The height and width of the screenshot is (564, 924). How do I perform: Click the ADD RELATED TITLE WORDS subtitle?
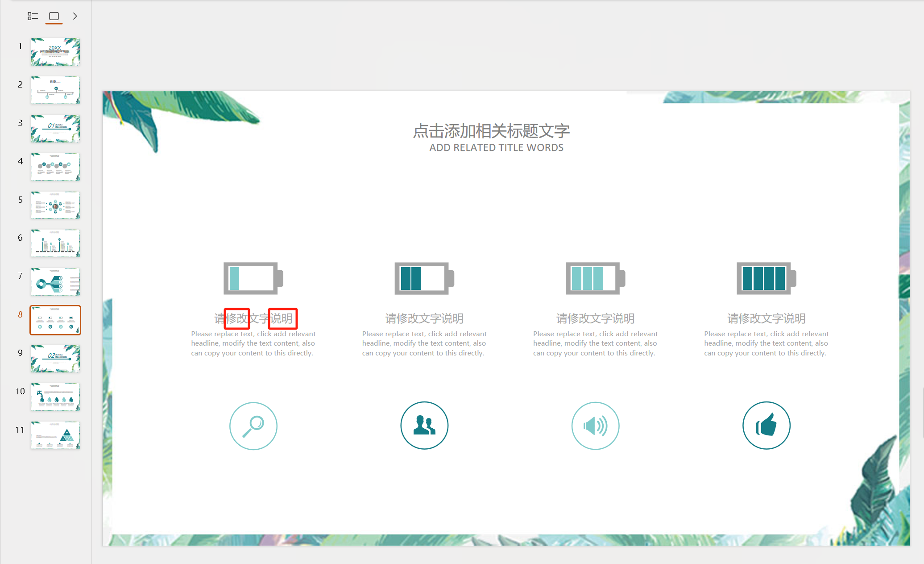496,148
